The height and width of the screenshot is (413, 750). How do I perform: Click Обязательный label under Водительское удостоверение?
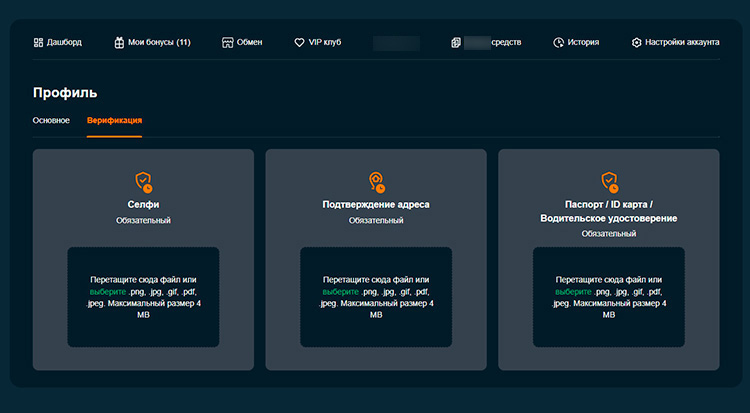point(609,234)
